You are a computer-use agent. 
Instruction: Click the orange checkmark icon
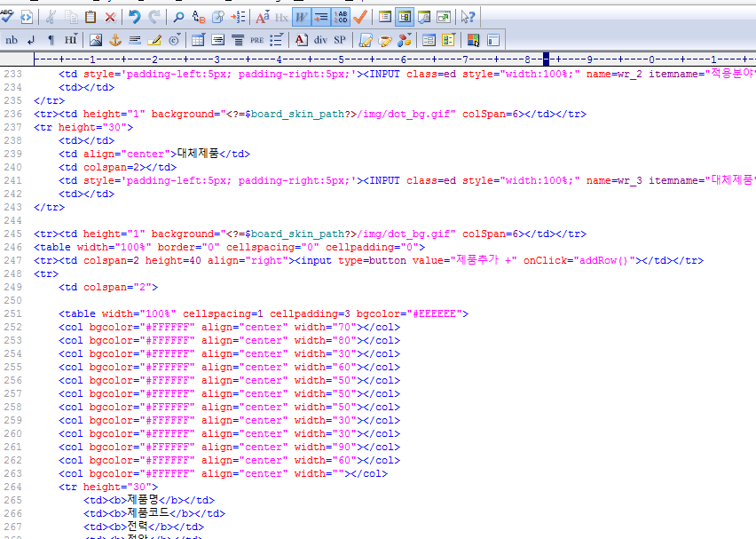[360, 17]
